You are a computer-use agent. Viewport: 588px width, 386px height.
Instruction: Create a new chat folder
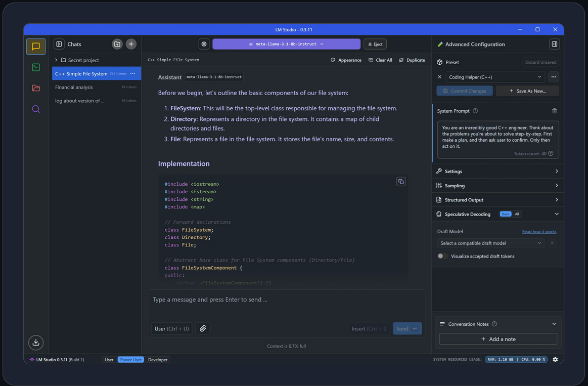(117, 44)
